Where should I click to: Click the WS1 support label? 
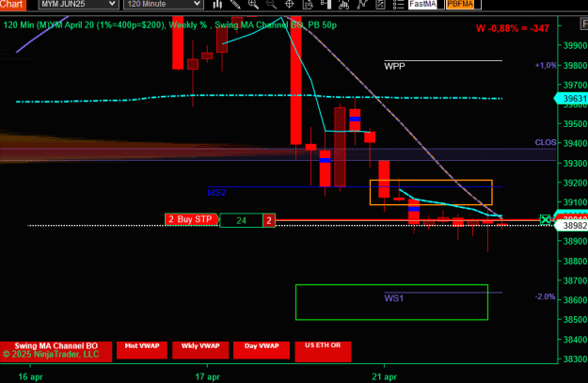394,298
